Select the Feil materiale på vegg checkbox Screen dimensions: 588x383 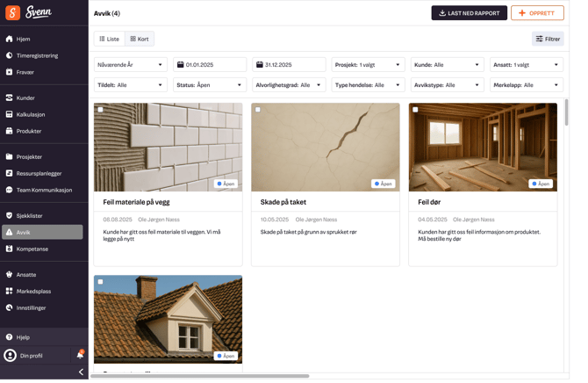tap(100, 110)
